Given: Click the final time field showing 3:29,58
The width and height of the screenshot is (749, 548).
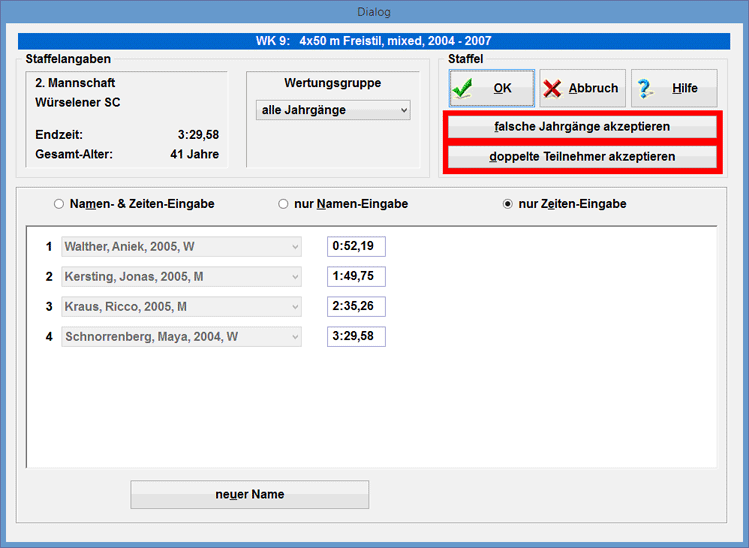Looking at the screenshot, I should (356, 337).
